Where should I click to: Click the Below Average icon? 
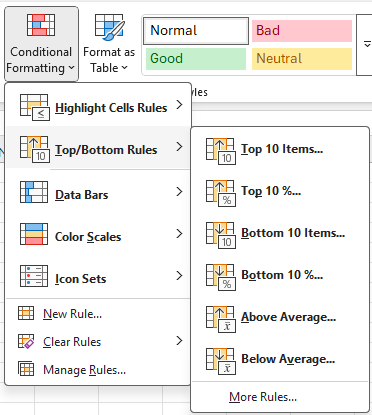221,361
